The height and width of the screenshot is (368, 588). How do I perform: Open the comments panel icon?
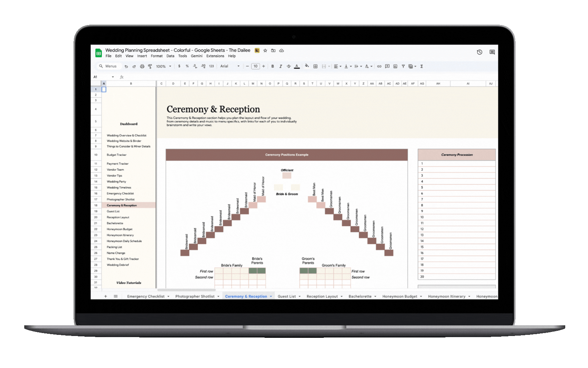492,52
